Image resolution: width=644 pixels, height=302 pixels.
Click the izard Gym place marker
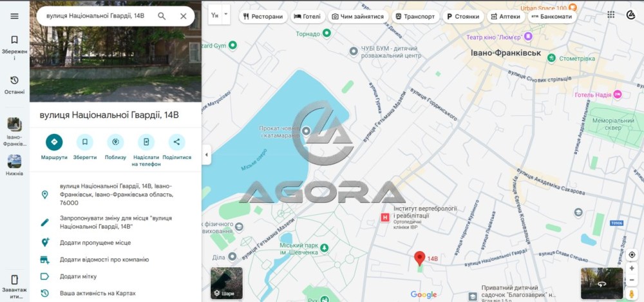[x=233, y=45]
